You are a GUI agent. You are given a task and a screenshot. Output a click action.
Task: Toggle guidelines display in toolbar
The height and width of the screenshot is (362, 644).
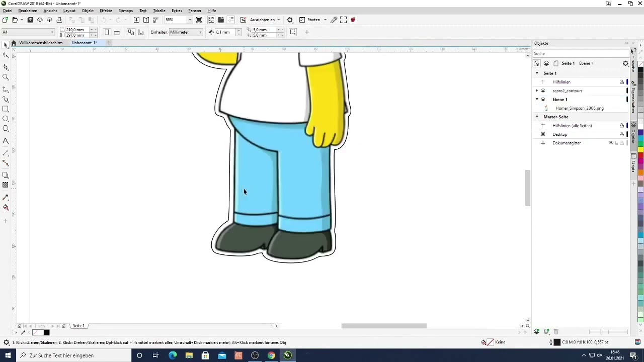(231, 20)
